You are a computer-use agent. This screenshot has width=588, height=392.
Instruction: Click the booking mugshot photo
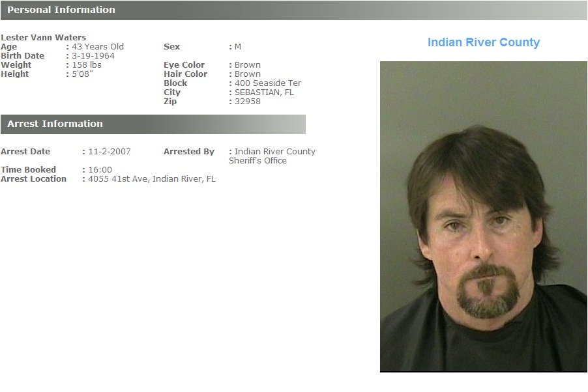484,217
